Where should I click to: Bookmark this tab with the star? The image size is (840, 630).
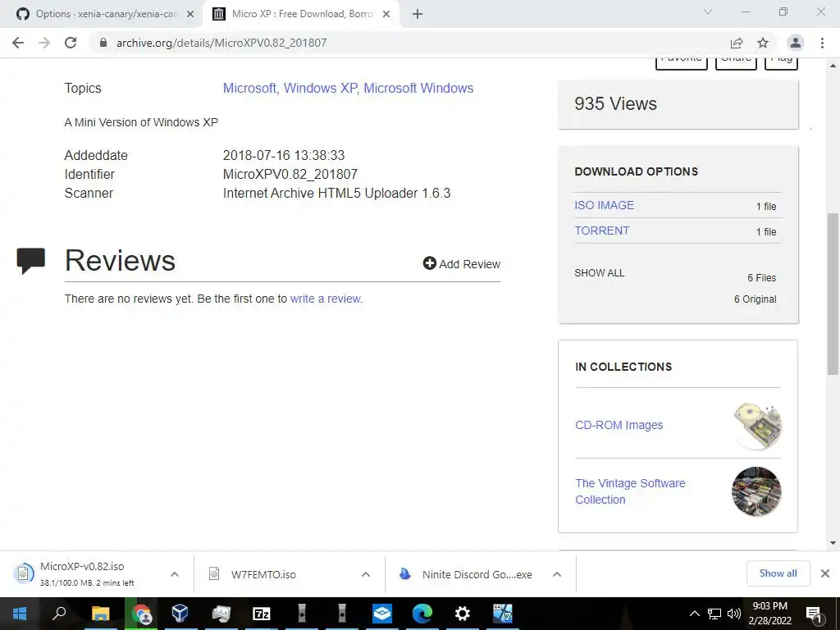[763, 43]
